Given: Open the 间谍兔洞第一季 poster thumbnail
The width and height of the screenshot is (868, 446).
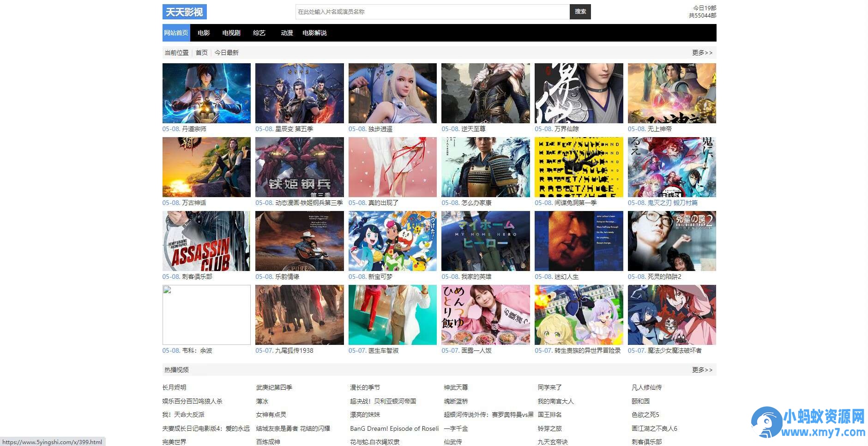Looking at the screenshot, I should pyautogui.click(x=579, y=167).
